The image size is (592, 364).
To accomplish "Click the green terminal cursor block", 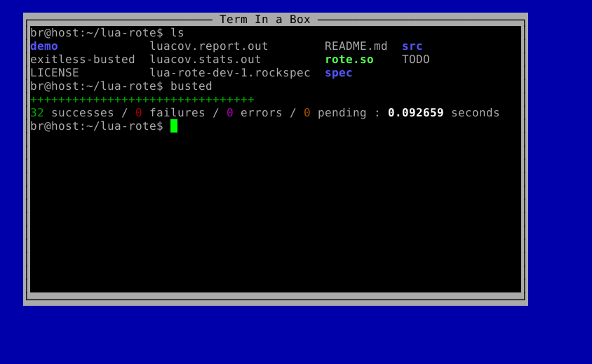I will tap(174, 126).
